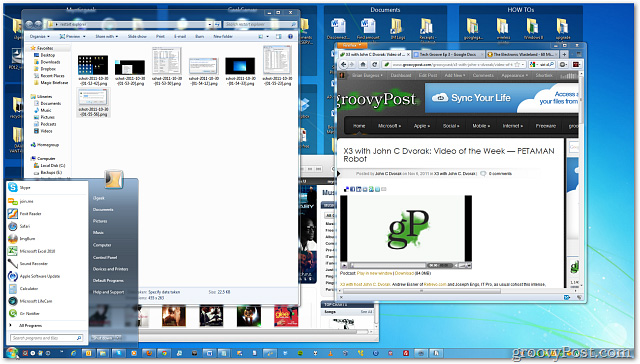Click the Explorer change view icon
Viewport: 640px width, 364px height.
click(261, 36)
